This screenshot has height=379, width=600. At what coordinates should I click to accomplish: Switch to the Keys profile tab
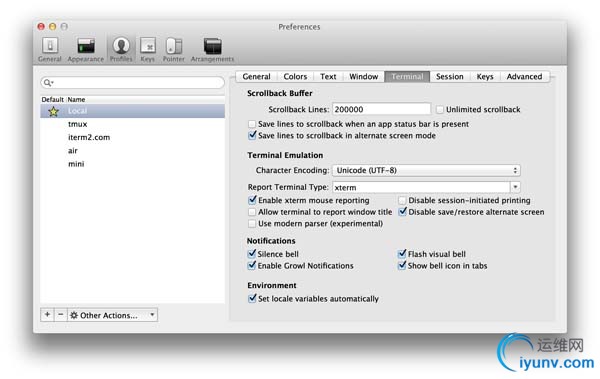[485, 77]
